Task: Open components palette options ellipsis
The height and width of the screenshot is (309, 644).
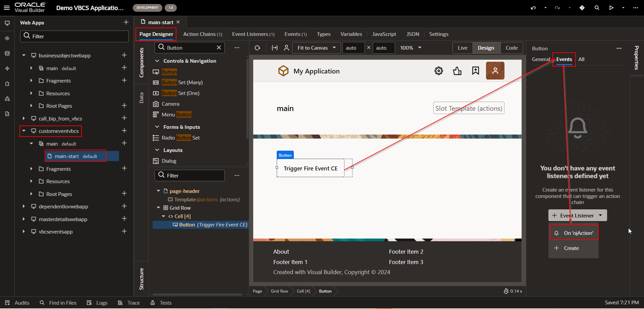Action: point(237,48)
